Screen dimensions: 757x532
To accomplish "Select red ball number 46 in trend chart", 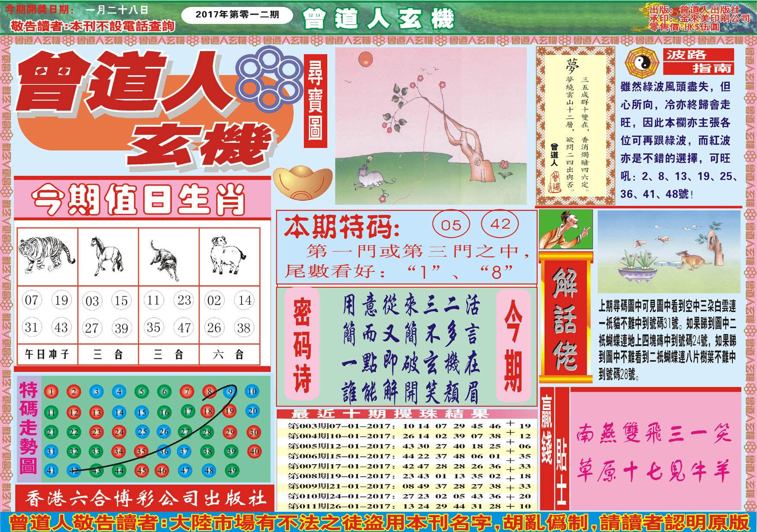I will 162,471.
